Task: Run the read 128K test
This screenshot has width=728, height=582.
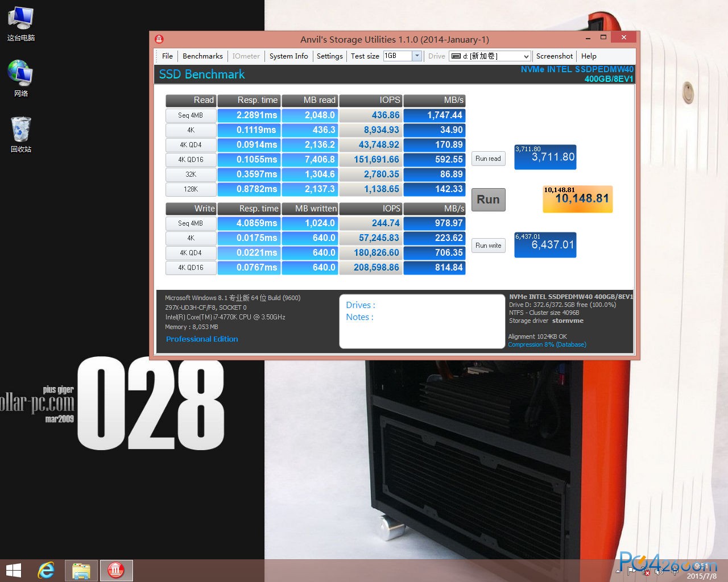Action: 191,189
